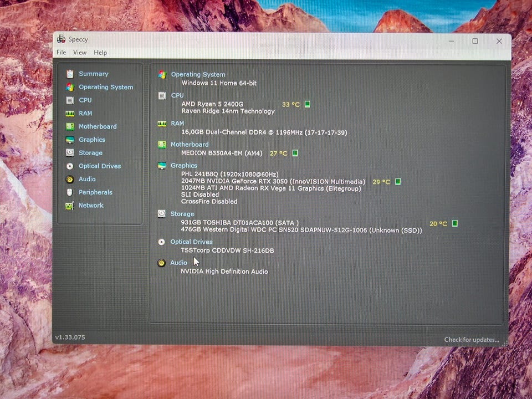The height and width of the screenshot is (399, 532).
Task: Click the Speccy app icon in title bar
Action: tap(62, 39)
